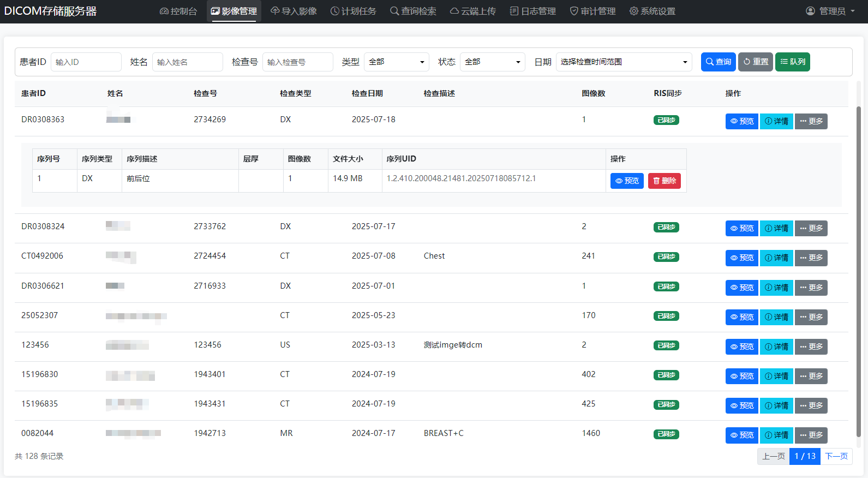Open 详情 details for CT0492006 Chest study

pyautogui.click(x=776, y=258)
